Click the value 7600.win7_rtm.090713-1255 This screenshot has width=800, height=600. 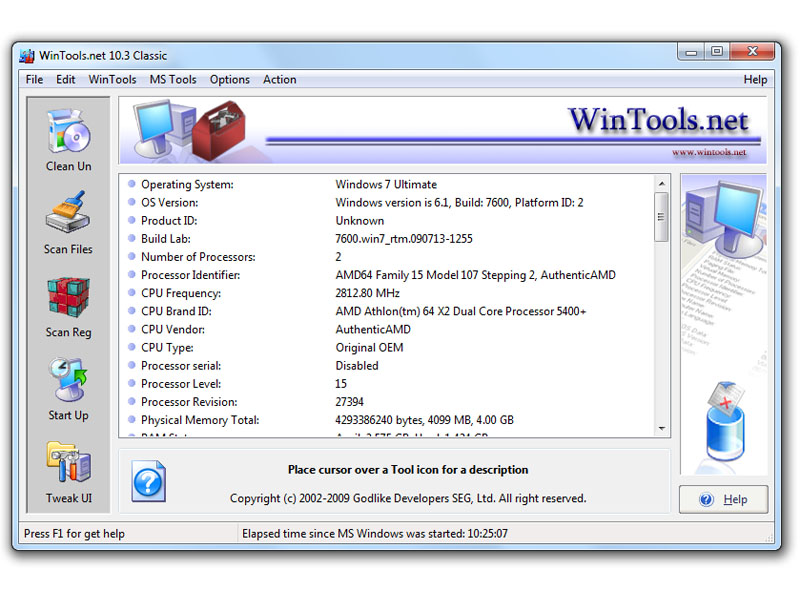point(404,239)
